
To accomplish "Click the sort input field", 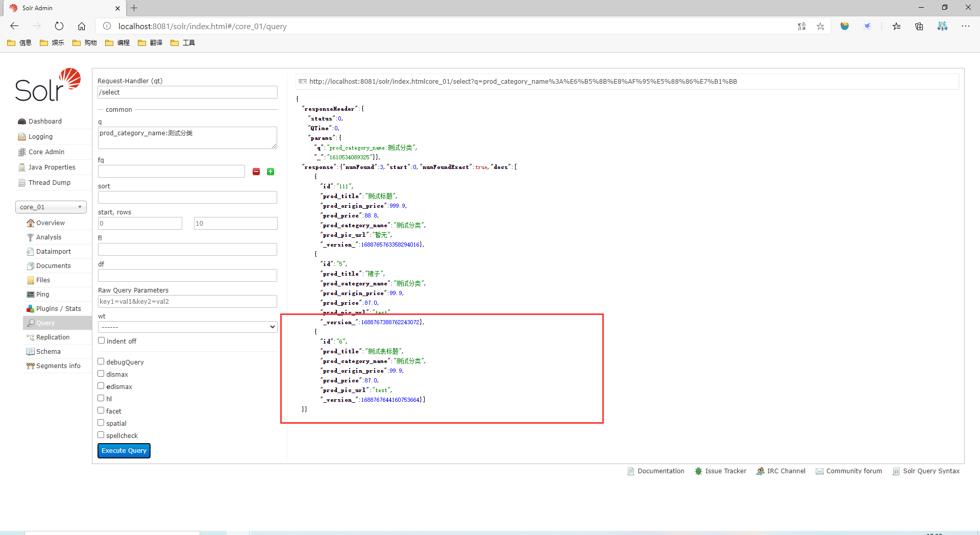I will click(187, 198).
